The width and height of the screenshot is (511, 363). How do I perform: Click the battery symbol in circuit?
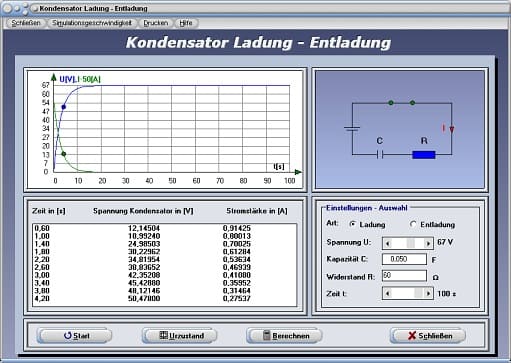(352, 129)
